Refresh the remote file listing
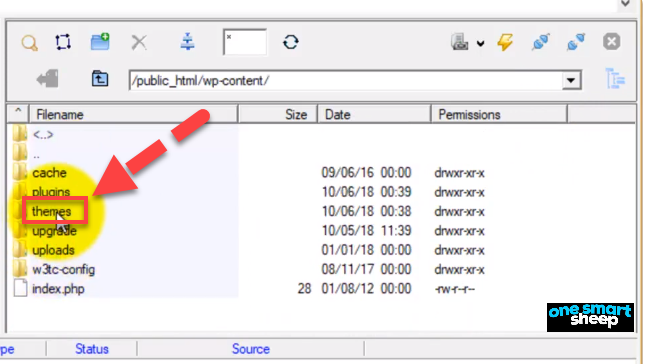The width and height of the screenshot is (649, 364). pos(291,42)
